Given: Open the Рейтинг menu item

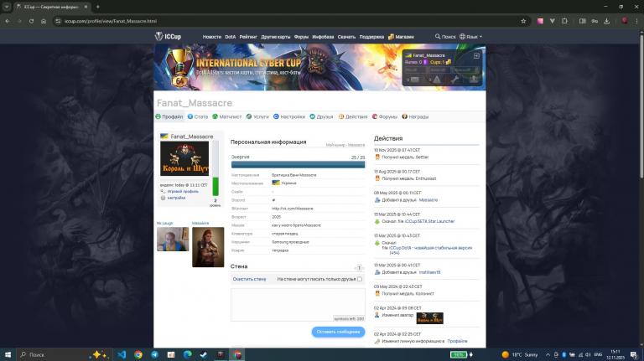Looking at the screenshot, I should pyautogui.click(x=248, y=37).
